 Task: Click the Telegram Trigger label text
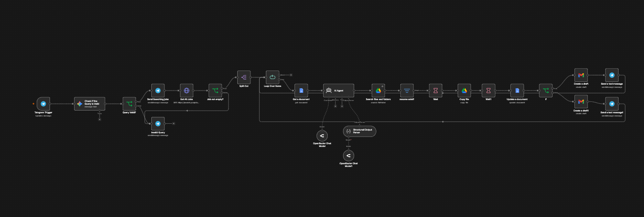[43, 112]
